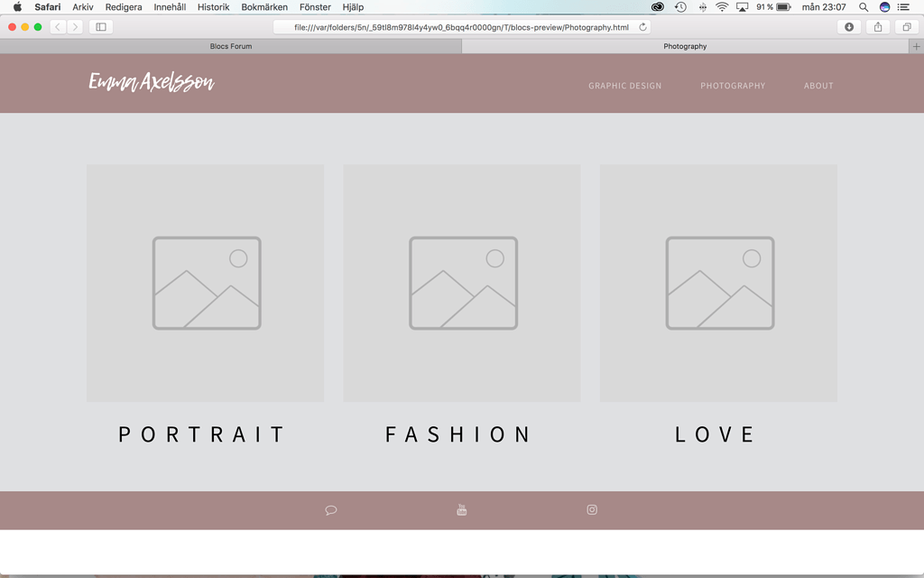Switch to the Blocs Forum tab

pyautogui.click(x=231, y=46)
